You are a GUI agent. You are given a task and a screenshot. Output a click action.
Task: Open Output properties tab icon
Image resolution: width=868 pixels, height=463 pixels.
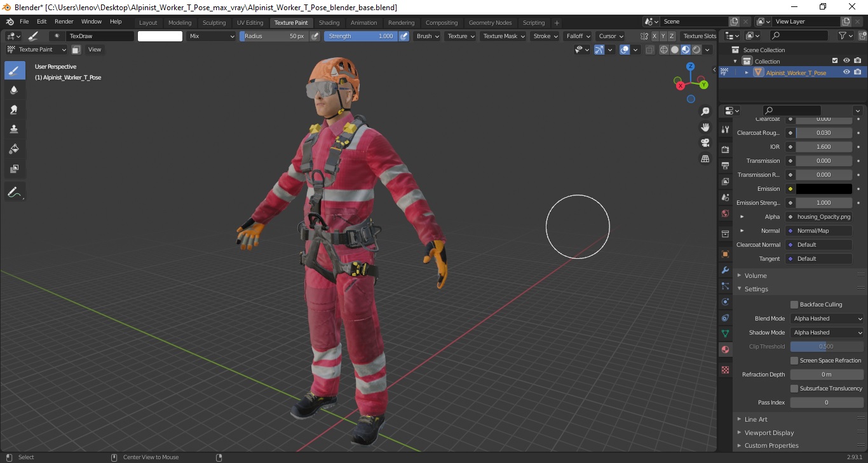click(725, 165)
